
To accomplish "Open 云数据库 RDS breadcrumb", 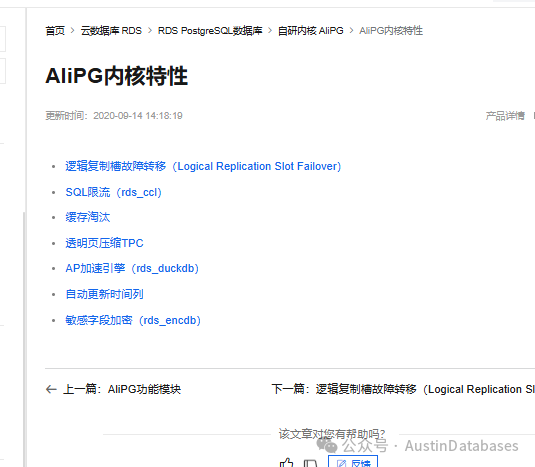I will pos(111,31).
